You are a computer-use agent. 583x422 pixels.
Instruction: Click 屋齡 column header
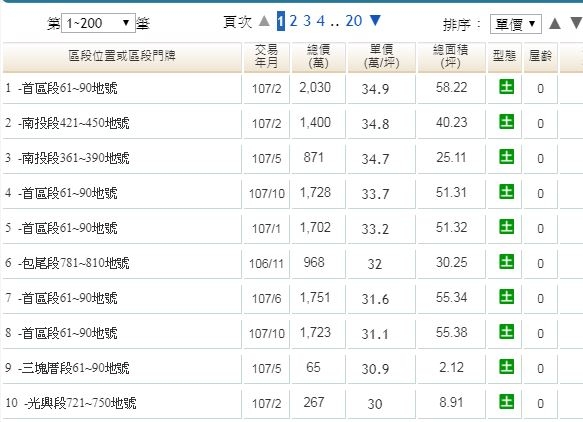point(541,57)
